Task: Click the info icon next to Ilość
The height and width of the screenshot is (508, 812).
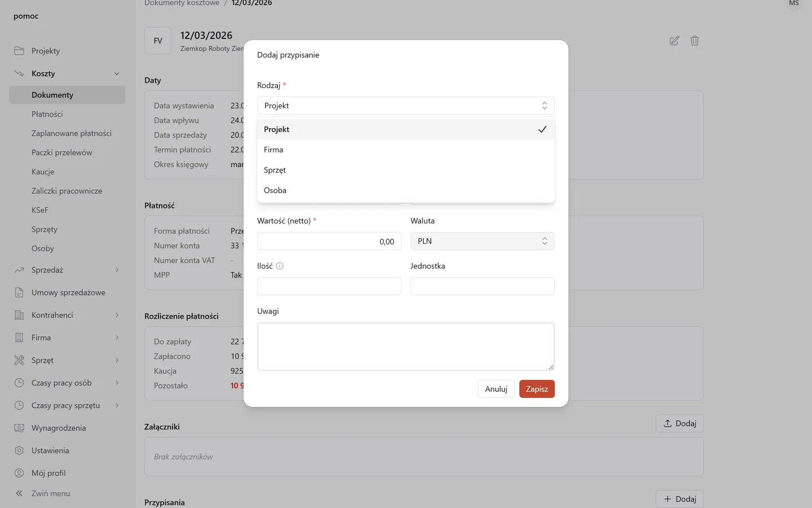Action: pos(280,266)
